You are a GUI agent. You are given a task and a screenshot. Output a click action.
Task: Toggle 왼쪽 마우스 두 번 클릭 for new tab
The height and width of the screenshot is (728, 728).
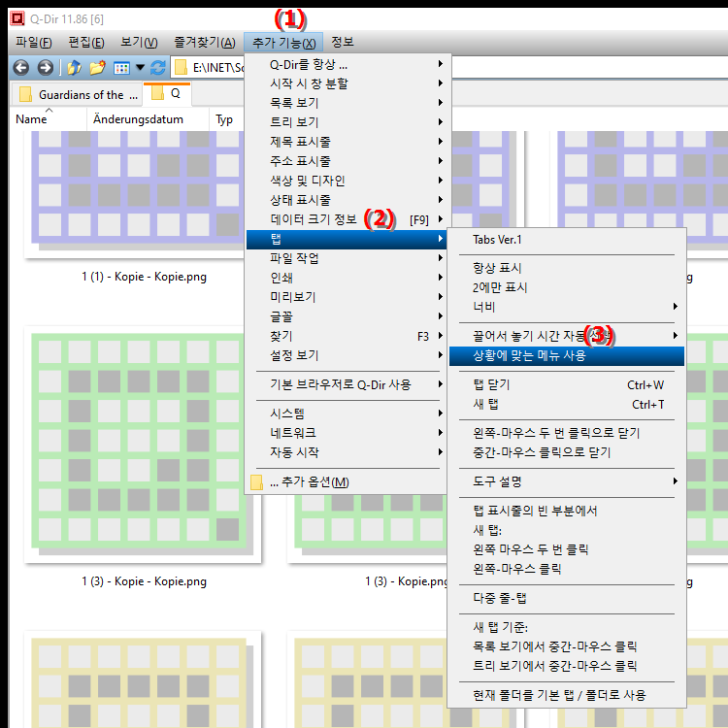[567, 549]
